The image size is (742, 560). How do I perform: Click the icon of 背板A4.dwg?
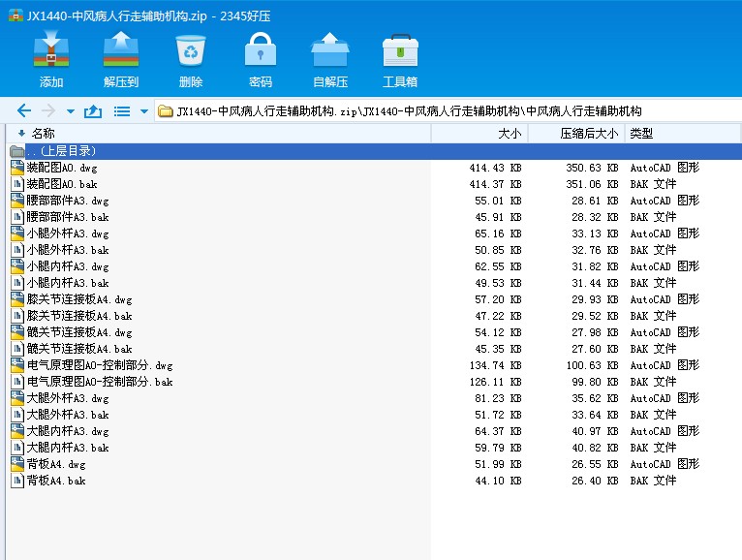(x=17, y=464)
